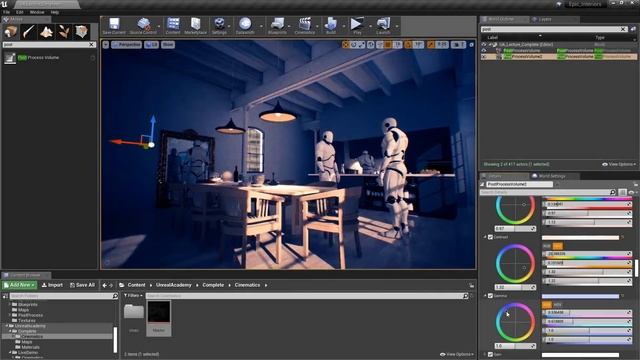640x360 pixels.
Task: Click the translate gizmo mode icon in viewport
Action: (x=346, y=44)
